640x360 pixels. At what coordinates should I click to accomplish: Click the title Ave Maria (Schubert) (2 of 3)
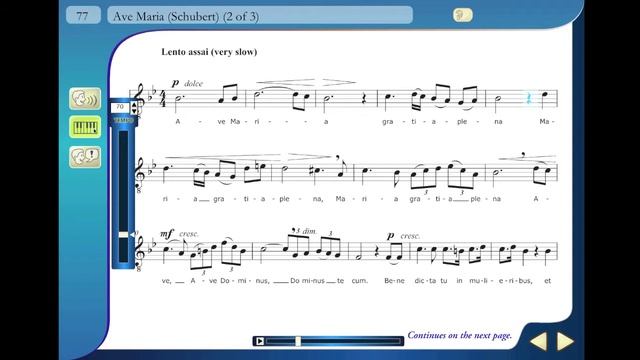[x=186, y=16]
